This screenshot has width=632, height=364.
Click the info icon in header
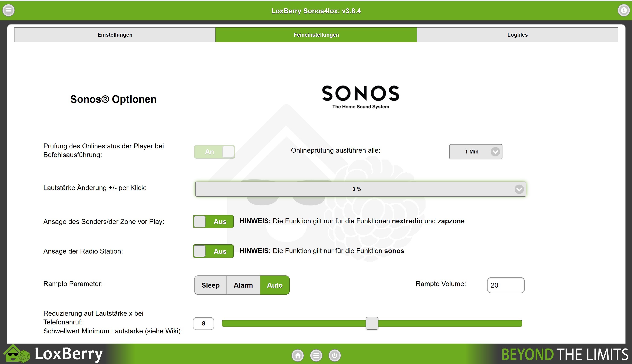(623, 10)
